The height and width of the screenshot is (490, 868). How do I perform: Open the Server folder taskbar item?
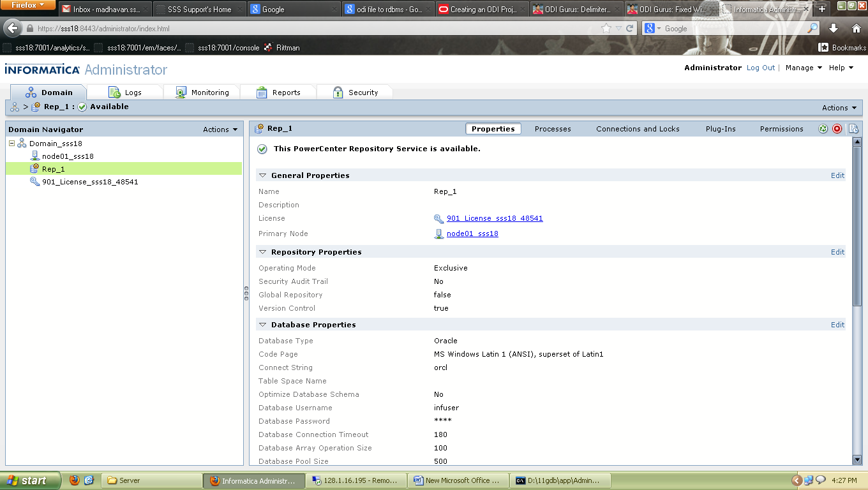coord(151,480)
